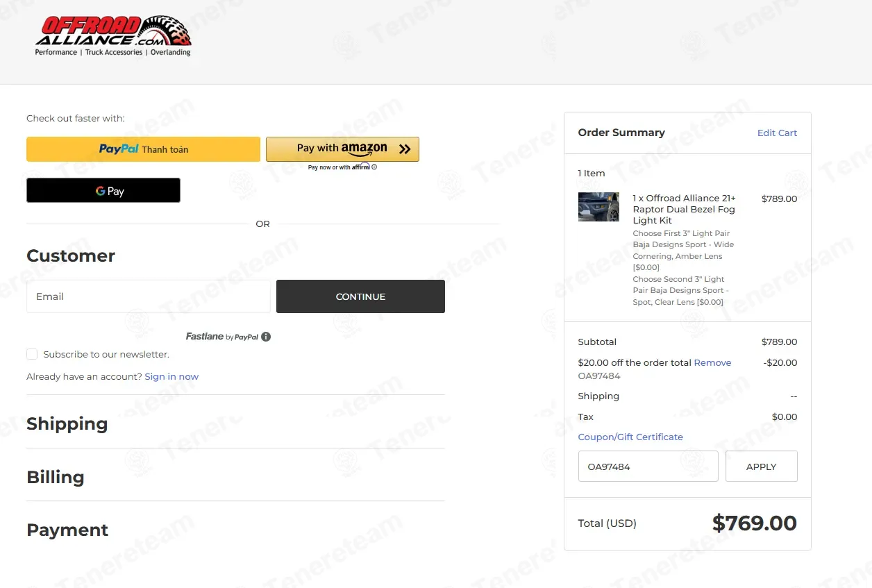The height and width of the screenshot is (588, 872).
Task: Open the Edit Cart link
Action: click(777, 133)
